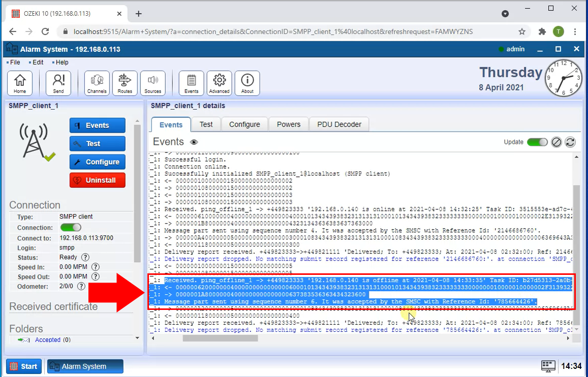Open the Routes toolbar icon
This screenshot has width=588, height=377.
click(125, 83)
